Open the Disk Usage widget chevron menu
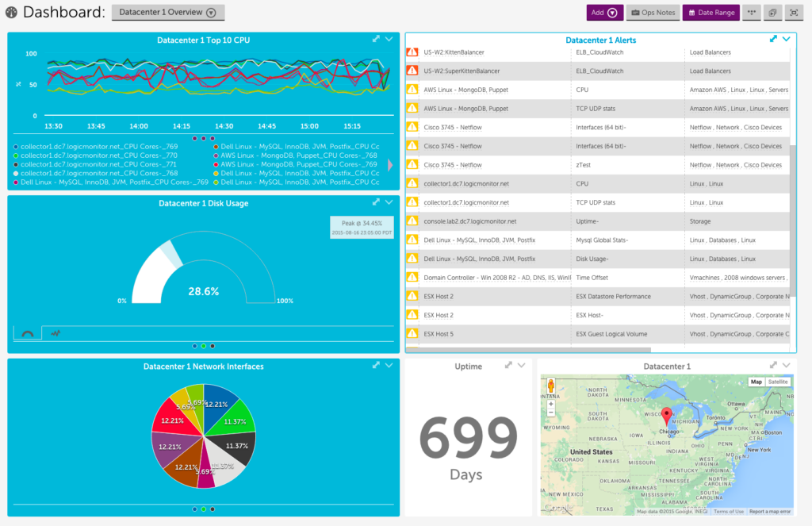 389,202
